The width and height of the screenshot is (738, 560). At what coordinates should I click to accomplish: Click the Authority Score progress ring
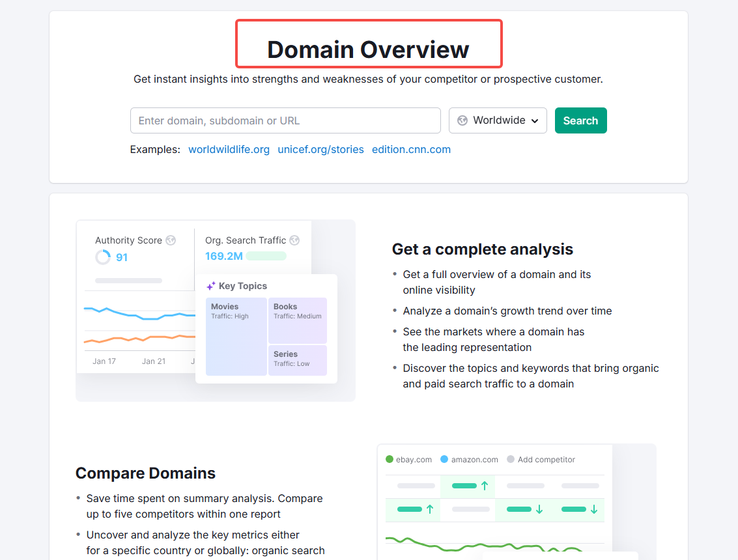(102, 257)
